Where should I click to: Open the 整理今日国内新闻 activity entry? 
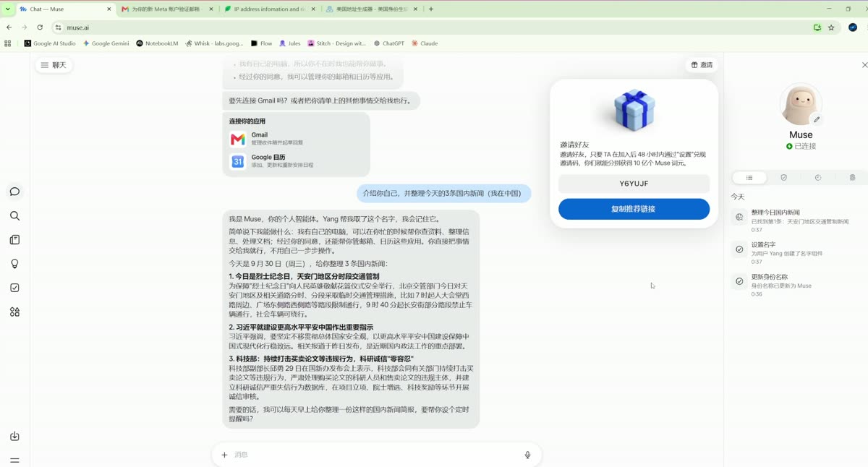(799, 220)
